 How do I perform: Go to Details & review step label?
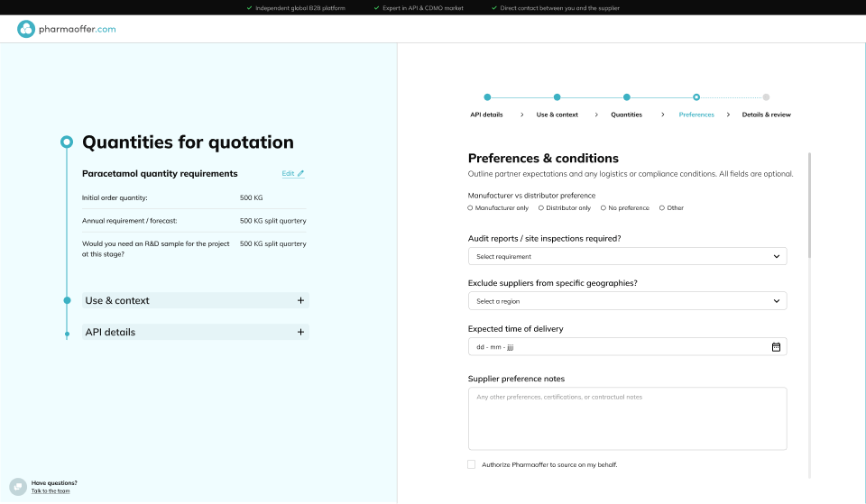coord(766,115)
